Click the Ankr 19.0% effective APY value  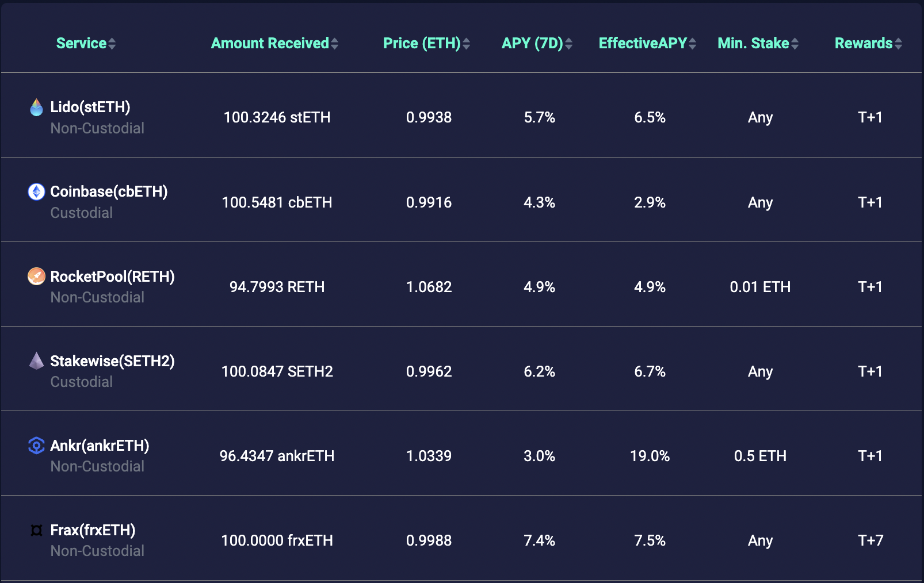(x=650, y=456)
